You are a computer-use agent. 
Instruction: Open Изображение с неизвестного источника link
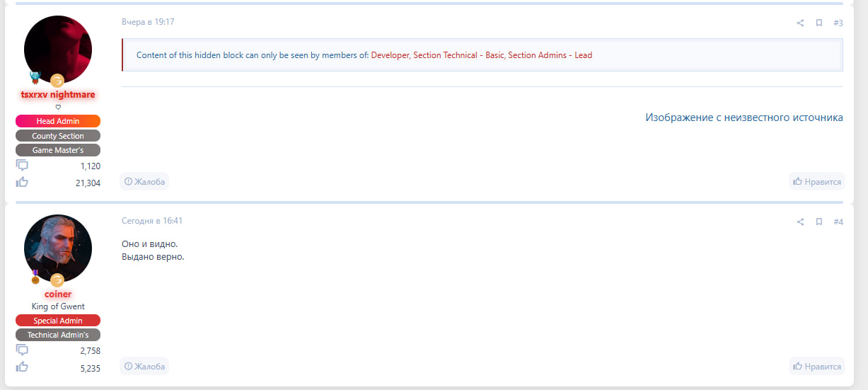click(743, 117)
